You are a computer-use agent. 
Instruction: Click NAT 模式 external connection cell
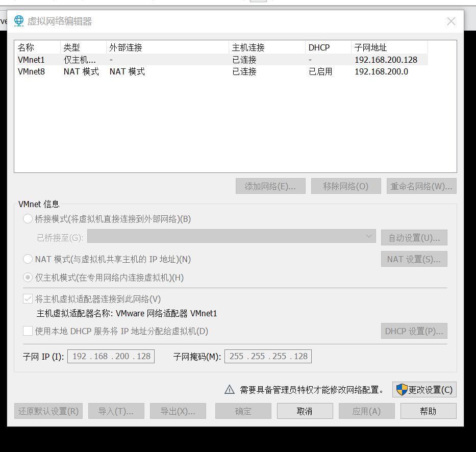127,71
